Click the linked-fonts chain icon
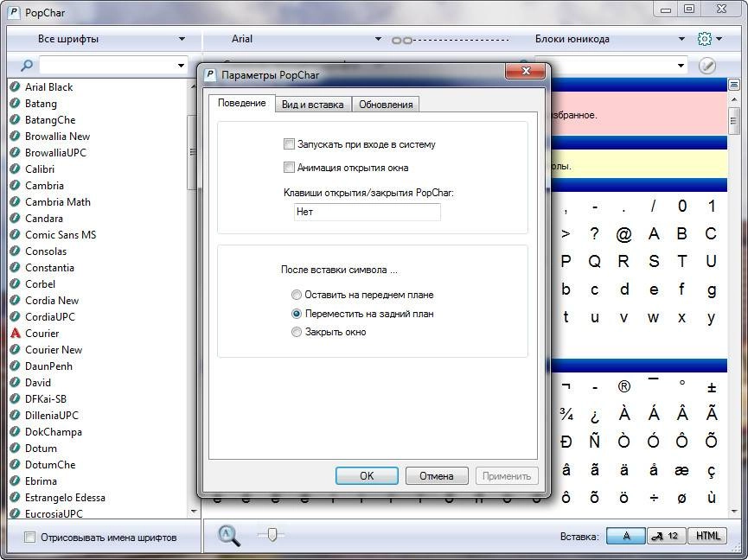 click(401, 40)
